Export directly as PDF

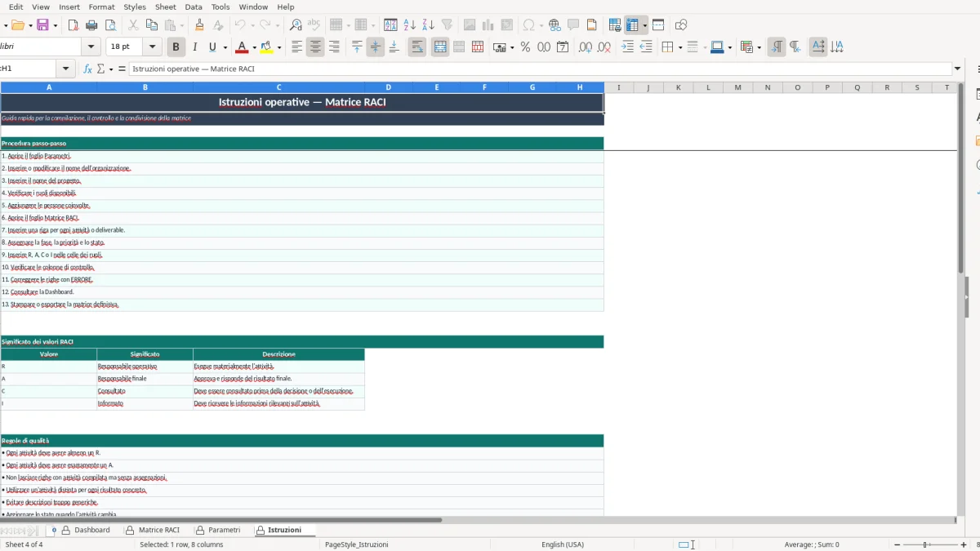(73, 25)
